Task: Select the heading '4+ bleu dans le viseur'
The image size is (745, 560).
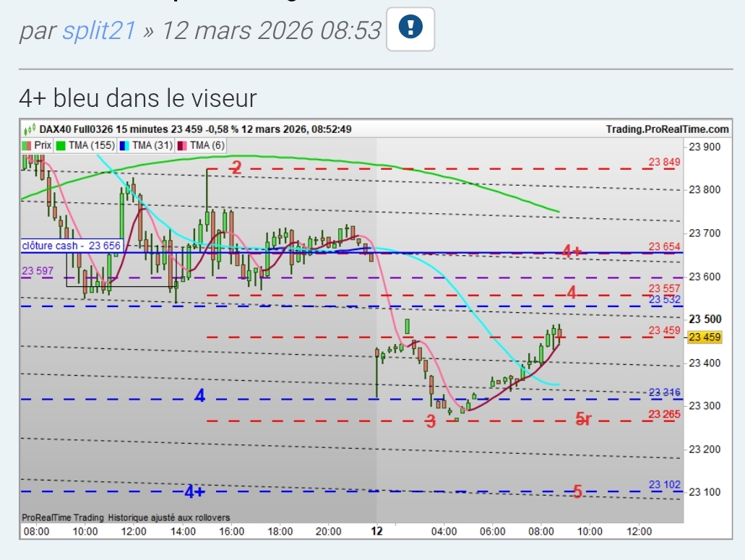Action: [138, 98]
